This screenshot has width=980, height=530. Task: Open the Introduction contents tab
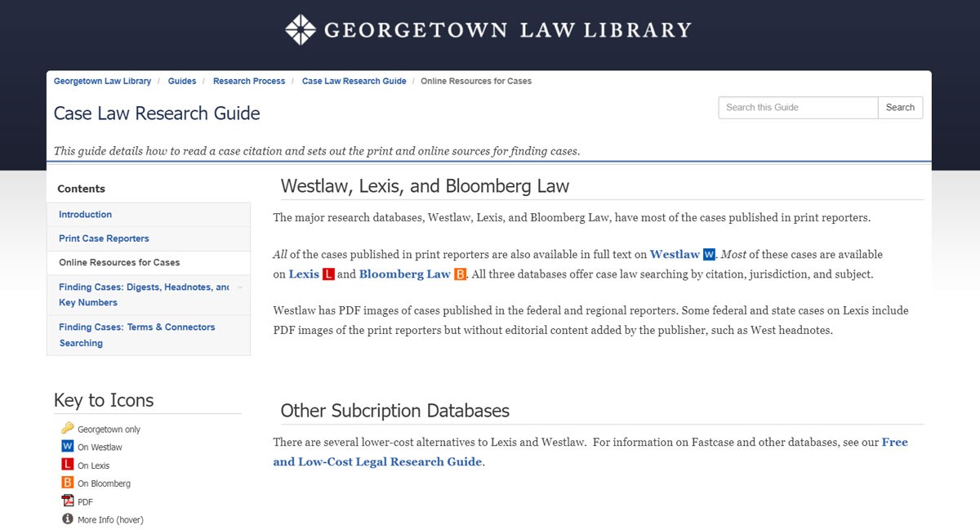(85, 215)
